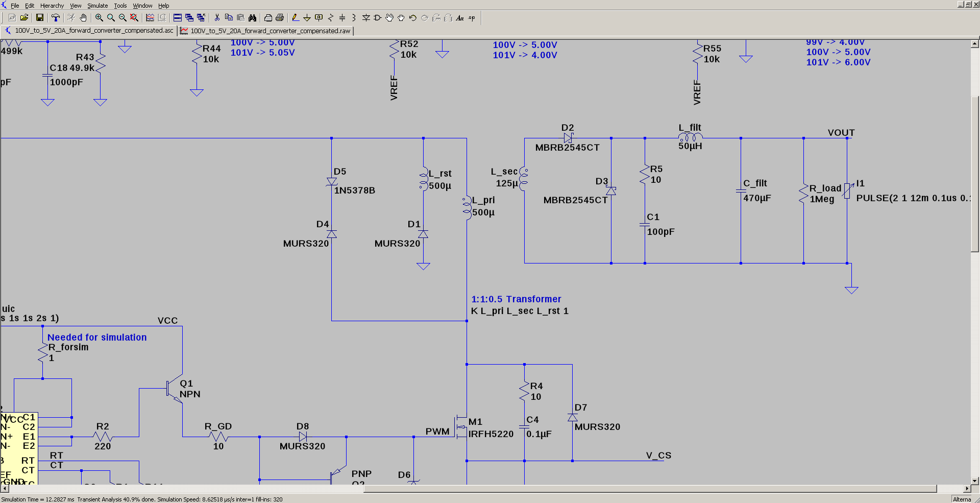Open the Component gate icon

click(x=378, y=18)
